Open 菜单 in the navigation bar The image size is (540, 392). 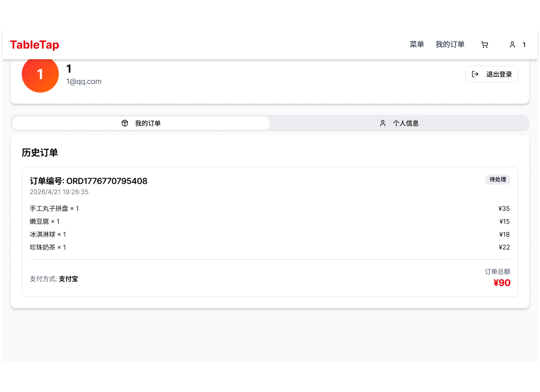[417, 44]
